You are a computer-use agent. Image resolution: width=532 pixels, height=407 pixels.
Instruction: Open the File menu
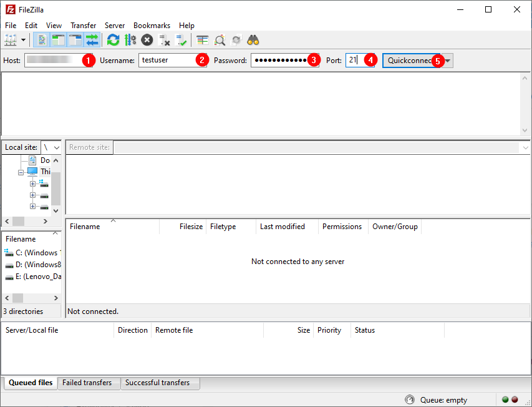coord(11,26)
